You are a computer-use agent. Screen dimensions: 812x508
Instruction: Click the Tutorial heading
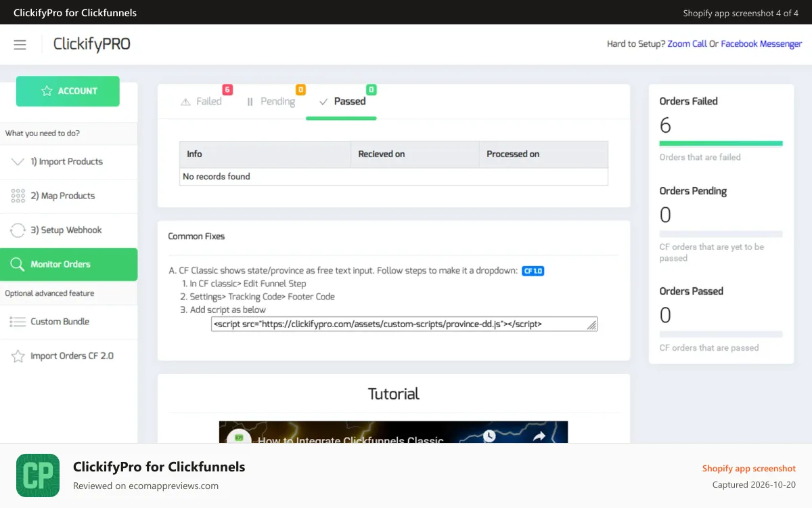tap(393, 394)
